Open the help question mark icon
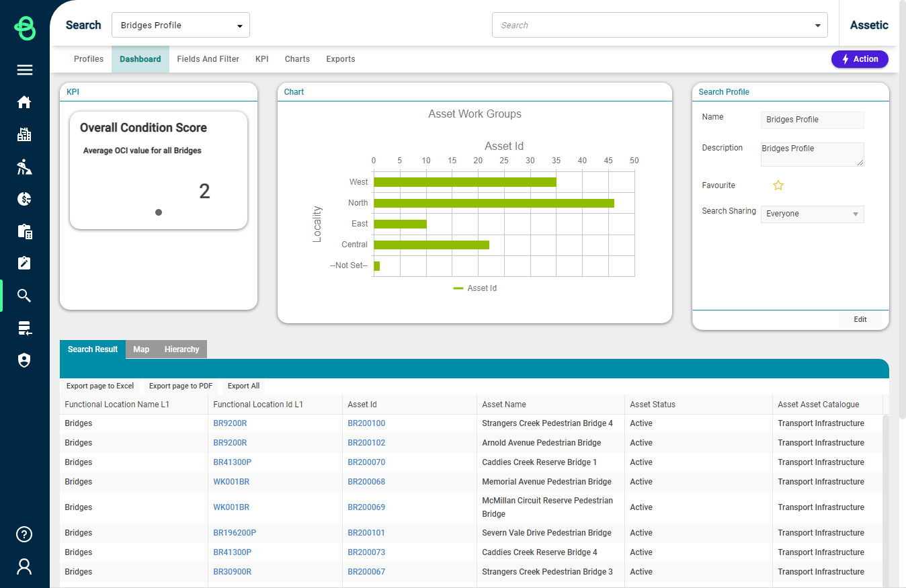This screenshot has height=588, width=906. click(25, 534)
